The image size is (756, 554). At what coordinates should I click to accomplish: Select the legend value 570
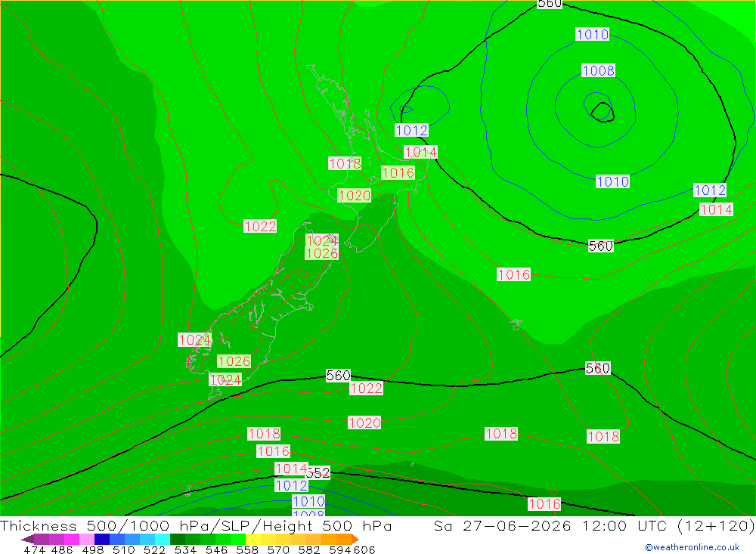pyautogui.click(x=277, y=549)
